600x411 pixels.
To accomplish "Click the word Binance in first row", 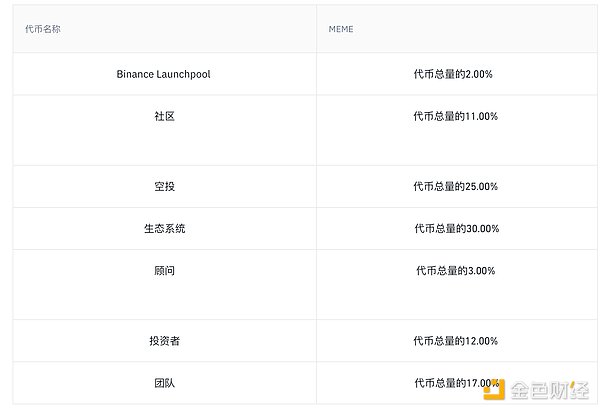I will click(x=138, y=74).
